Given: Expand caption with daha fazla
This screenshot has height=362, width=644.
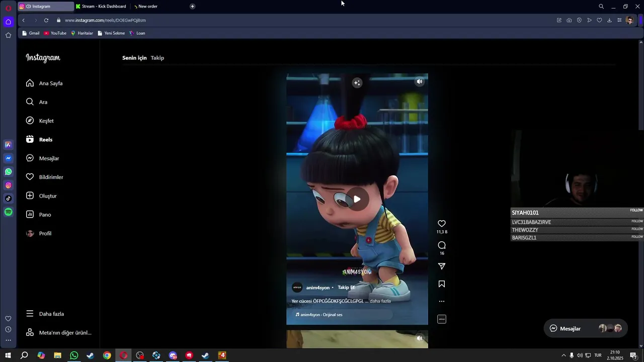Looking at the screenshot, I should click(380, 301).
